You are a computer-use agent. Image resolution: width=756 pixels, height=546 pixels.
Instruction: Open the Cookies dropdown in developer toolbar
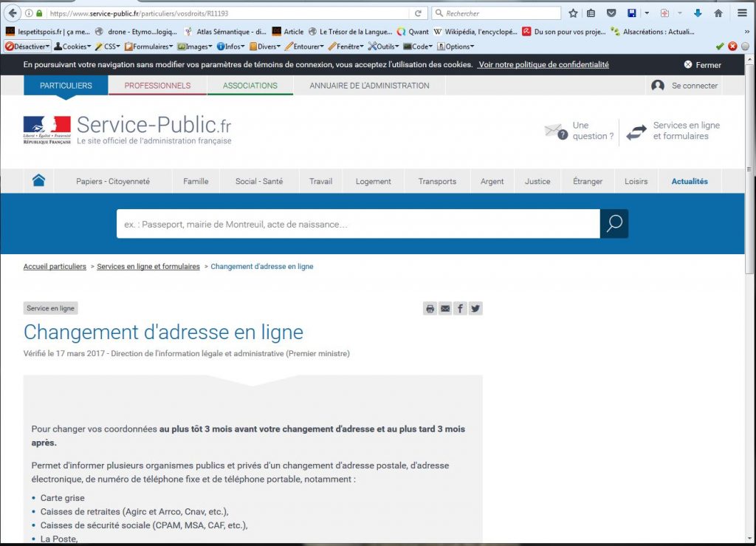72,47
